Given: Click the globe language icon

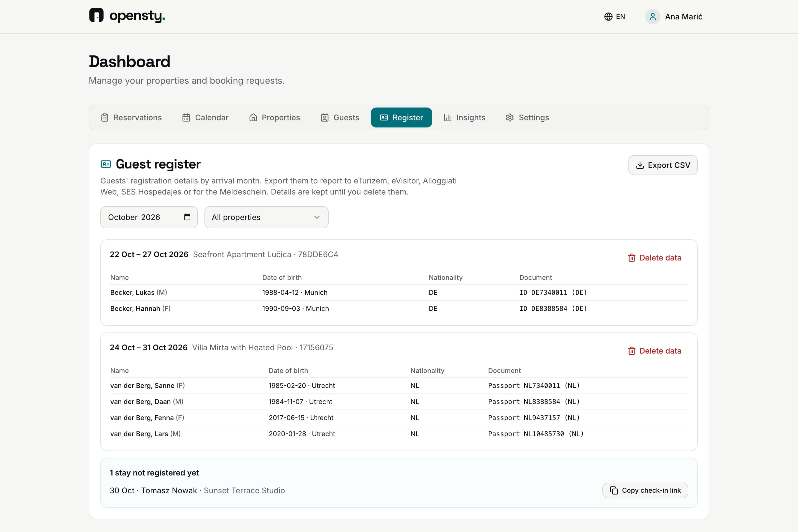Looking at the screenshot, I should (608, 17).
